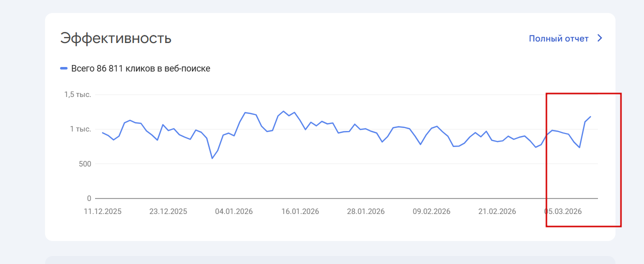The height and width of the screenshot is (264, 644).
Task: Click the 09.02.2026 date label
Action: click(431, 211)
